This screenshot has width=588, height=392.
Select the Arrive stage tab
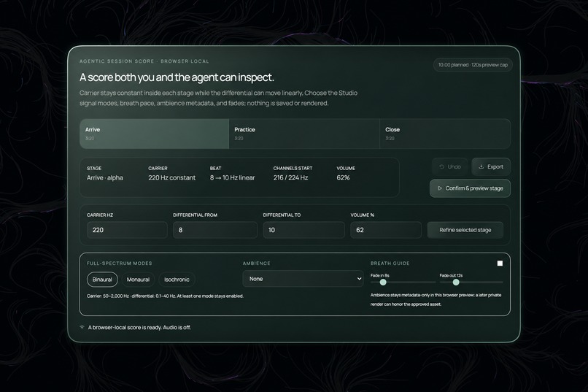tap(154, 134)
